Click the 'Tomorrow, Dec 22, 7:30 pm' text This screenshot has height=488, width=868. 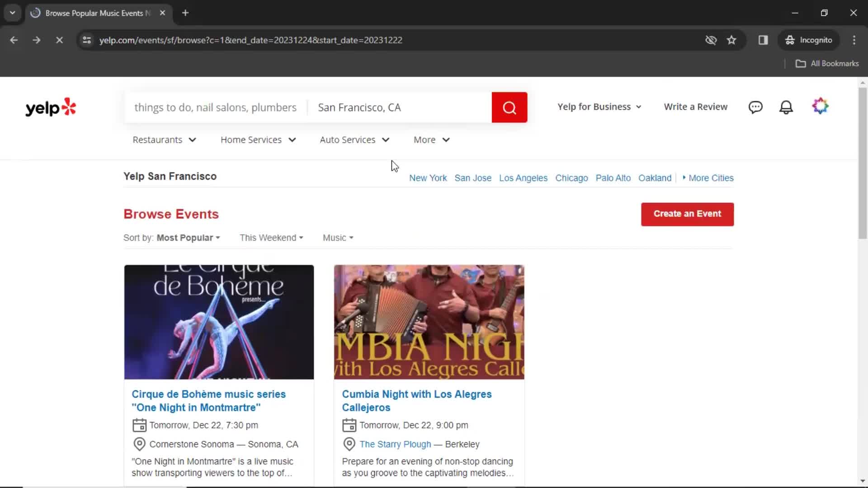[x=204, y=425]
